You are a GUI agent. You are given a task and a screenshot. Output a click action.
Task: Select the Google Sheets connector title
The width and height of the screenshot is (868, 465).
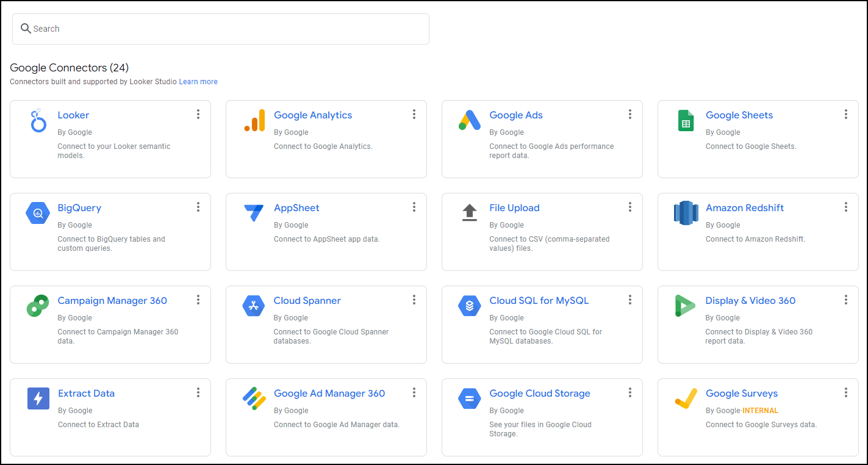click(x=739, y=115)
